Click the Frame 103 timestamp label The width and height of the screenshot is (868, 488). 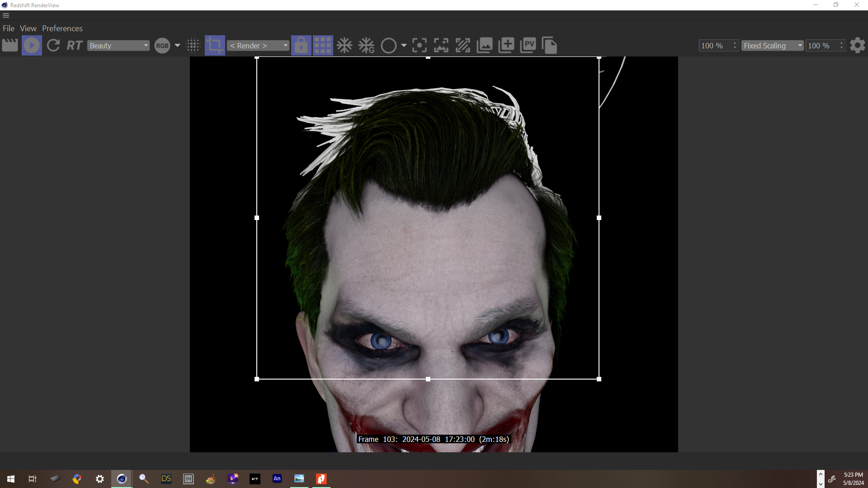[434, 439]
